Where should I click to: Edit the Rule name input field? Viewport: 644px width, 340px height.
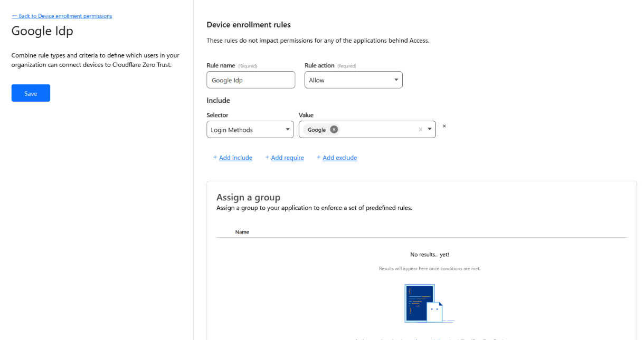pos(251,80)
